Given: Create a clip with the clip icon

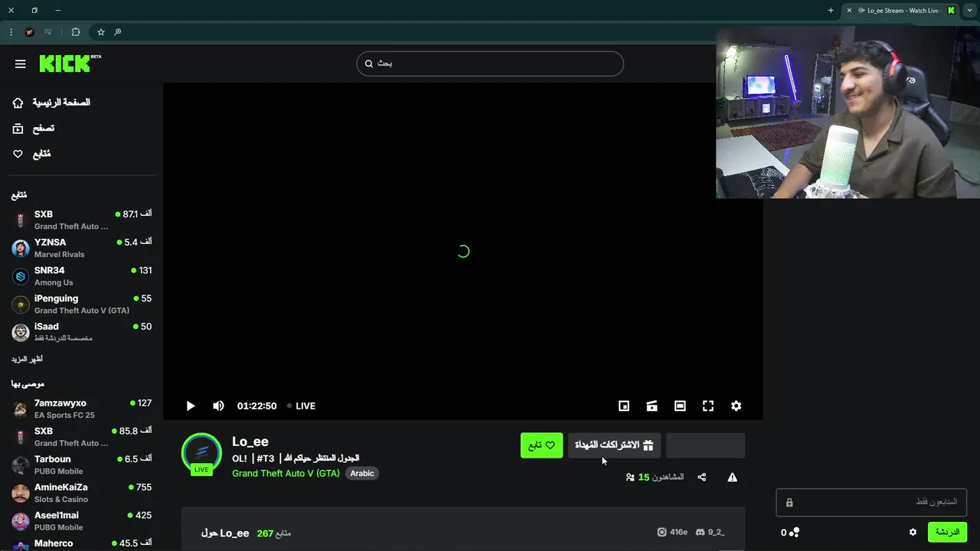Looking at the screenshot, I should click(x=652, y=406).
